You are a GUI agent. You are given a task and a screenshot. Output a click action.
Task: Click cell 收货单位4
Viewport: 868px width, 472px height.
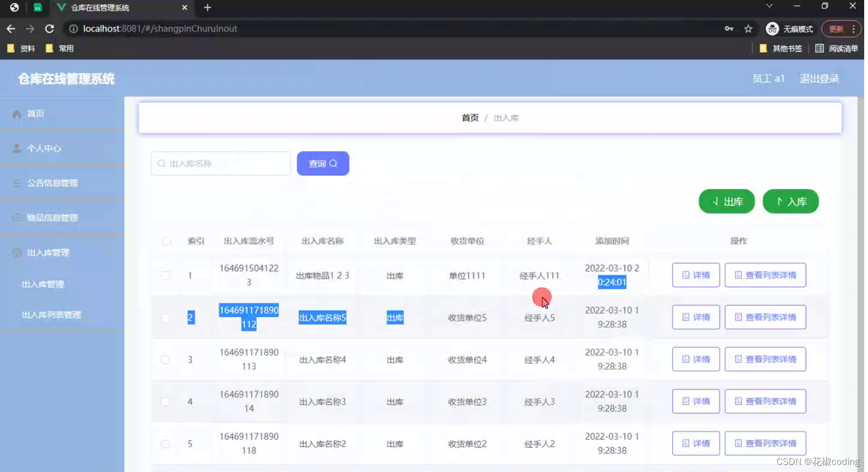(x=467, y=360)
